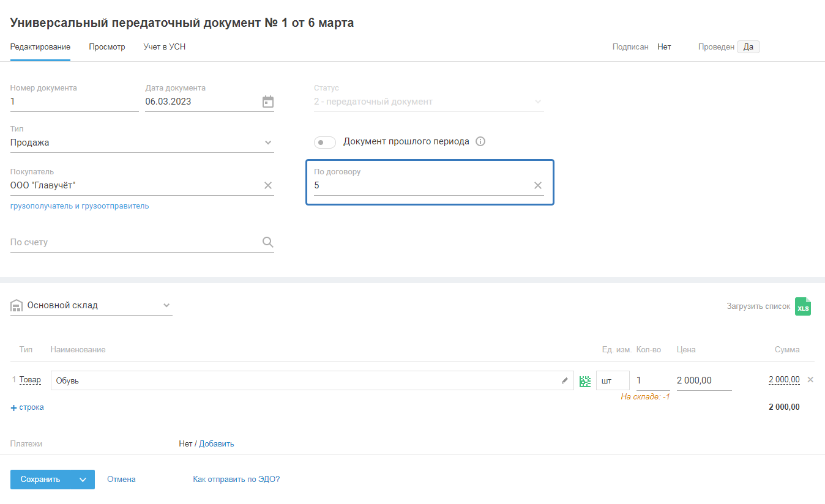825x504 pixels.
Task: Click the Сохранить button
Action: point(40,480)
